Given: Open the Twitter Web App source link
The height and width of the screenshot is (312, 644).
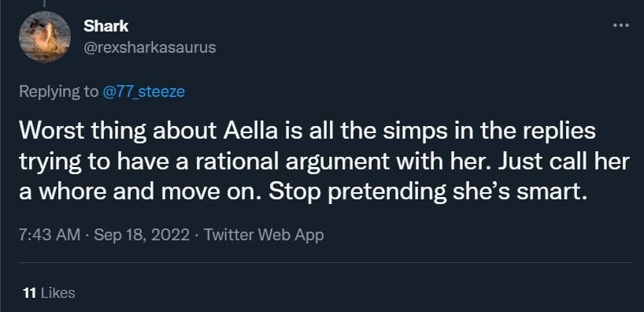Looking at the screenshot, I should tap(264, 235).
